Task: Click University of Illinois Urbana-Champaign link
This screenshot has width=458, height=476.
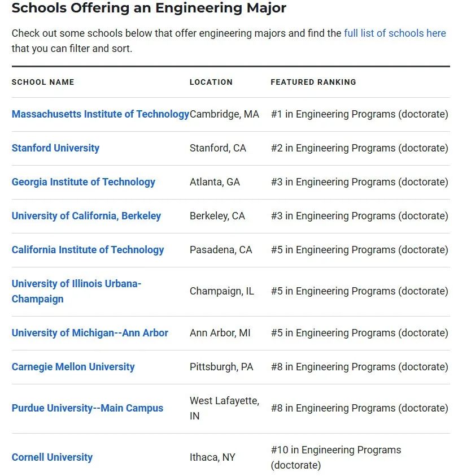Action: (x=76, y=291)
